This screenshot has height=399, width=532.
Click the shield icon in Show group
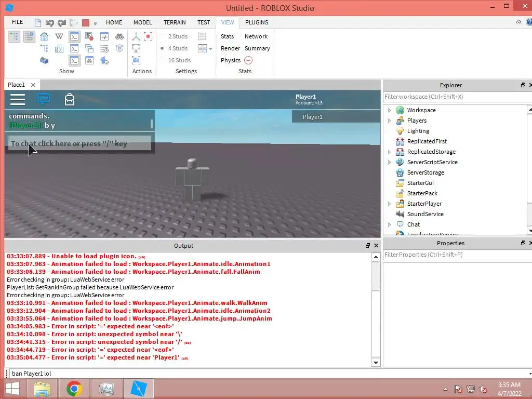click(119, 48)
